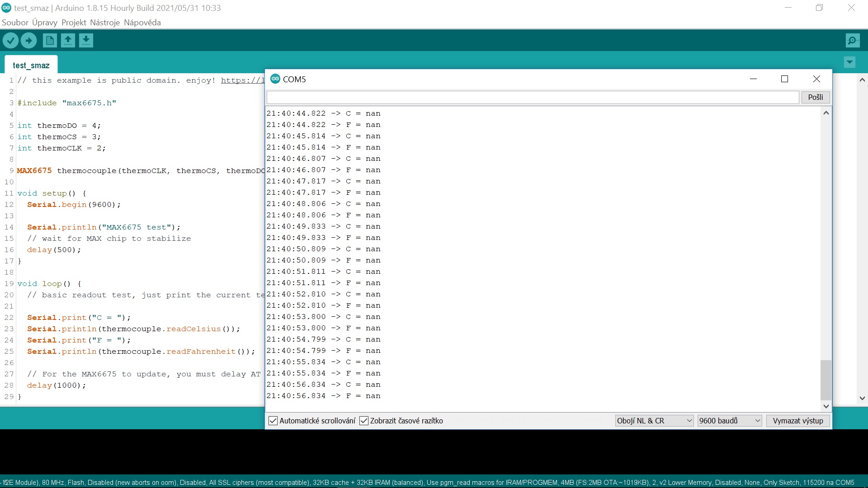Click the Arduino logo in COM5 title
868x488 pixels.
[275, 79]
